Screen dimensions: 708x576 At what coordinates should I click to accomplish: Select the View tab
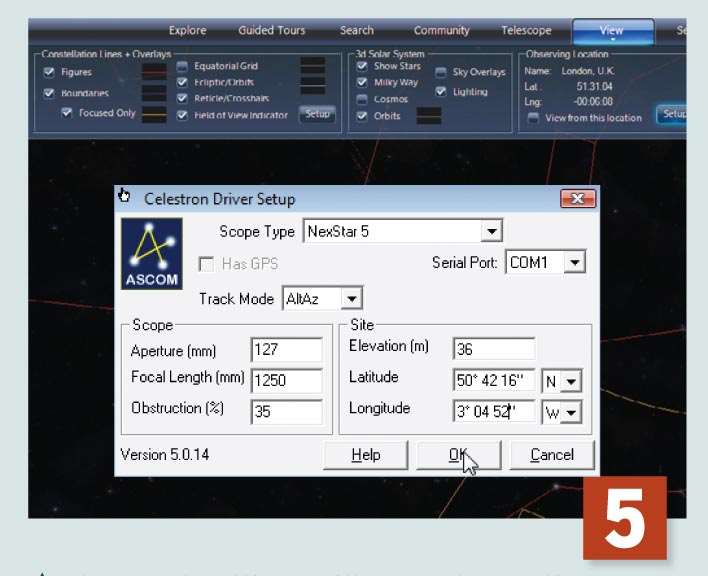point(613,31)
